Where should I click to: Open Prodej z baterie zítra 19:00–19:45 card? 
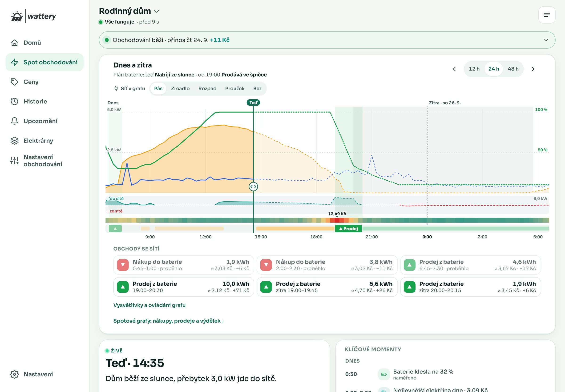[327, 287]
